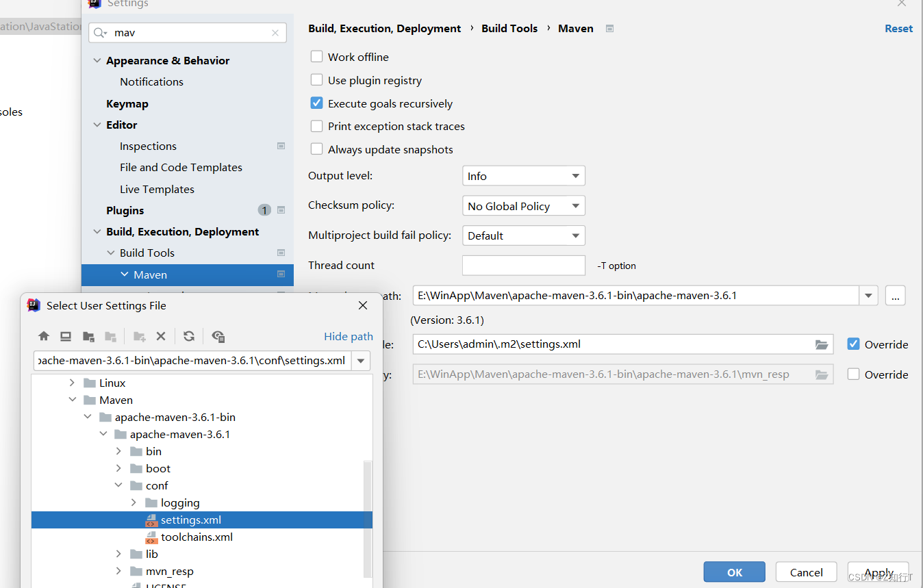Open search options magnifier icon

[x=100, y=33]
